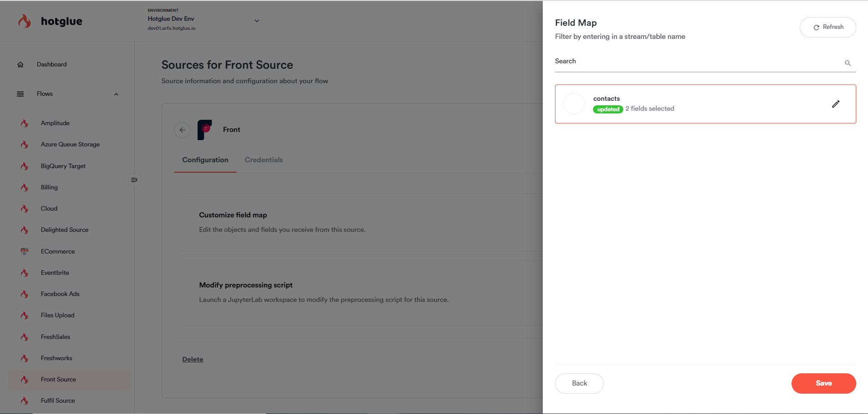
Task: Collapse the sidebar with the toggle icon
Action: click(x=134, y=180)
